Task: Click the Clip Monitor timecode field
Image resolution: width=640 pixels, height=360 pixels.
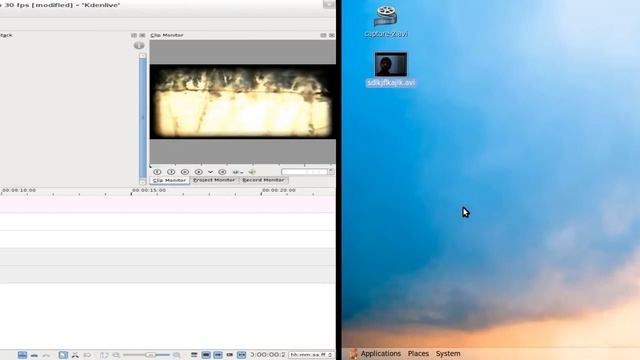Action: click(x=304, y=172)
